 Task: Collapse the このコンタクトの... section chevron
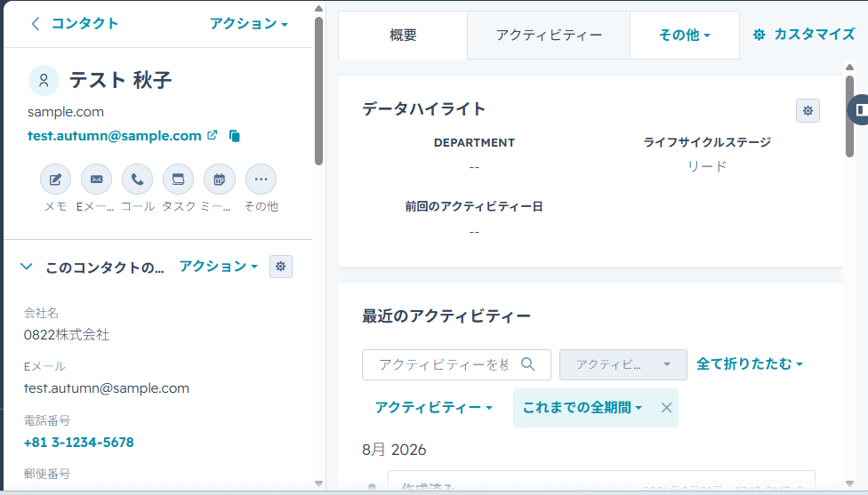click(26, 267)
